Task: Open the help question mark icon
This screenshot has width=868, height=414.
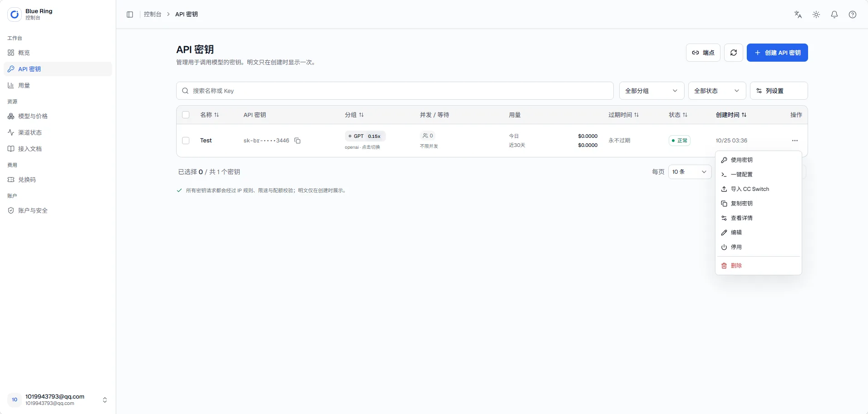Action: click(x=853, y=15)
